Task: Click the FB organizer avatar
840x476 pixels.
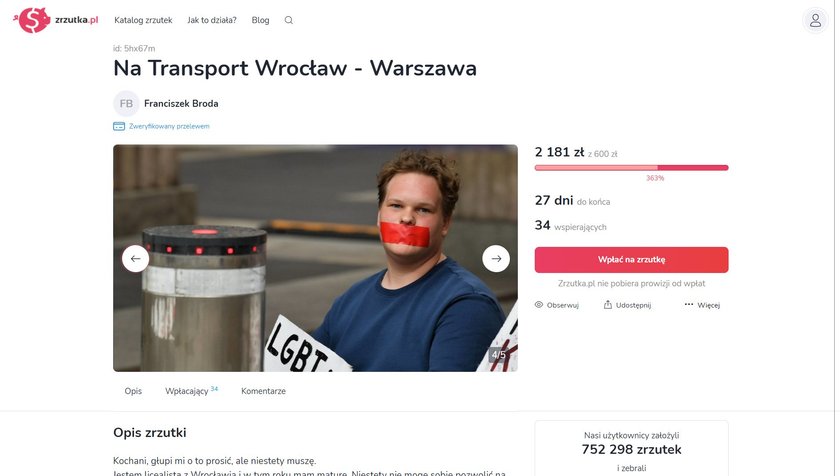Action: [x=126, y=103]
